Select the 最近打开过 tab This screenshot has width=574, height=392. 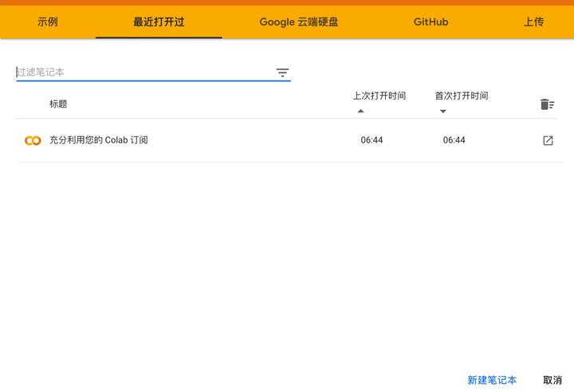point(159,22)
